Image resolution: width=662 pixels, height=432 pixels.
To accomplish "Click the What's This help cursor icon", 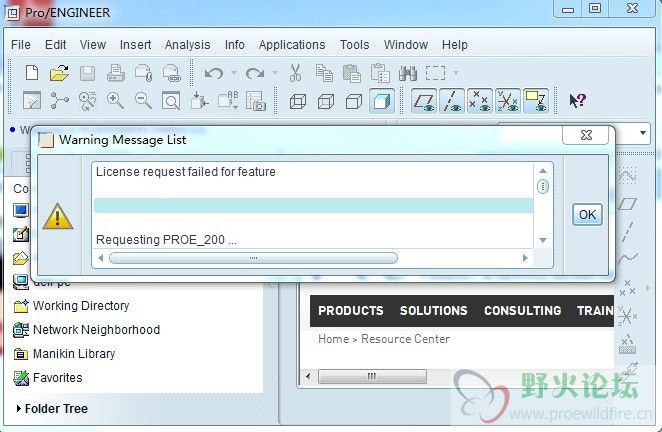I will [577, 101].
